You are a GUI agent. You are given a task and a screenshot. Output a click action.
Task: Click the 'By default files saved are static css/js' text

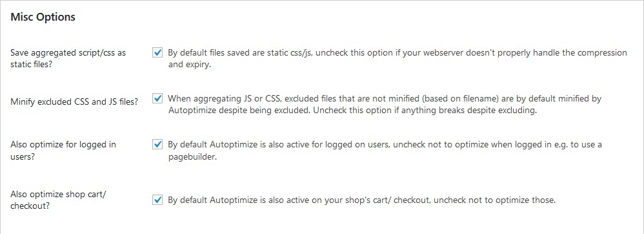coord(240,53)
